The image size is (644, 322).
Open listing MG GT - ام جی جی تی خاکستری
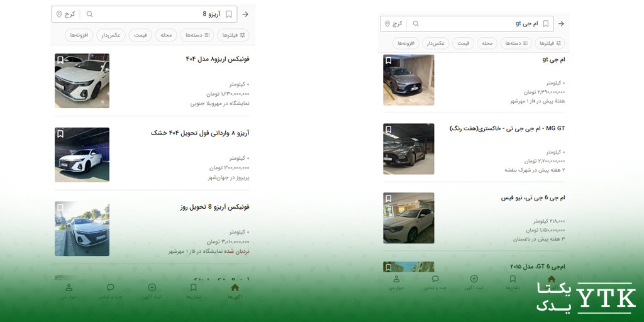pyautogui.click(x=508, y=128)
